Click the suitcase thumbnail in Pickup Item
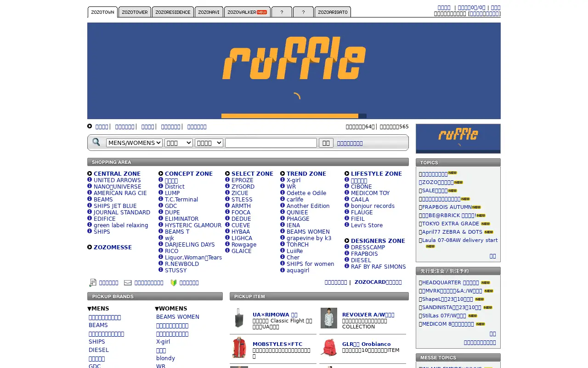The width and height of the screenshot is (588, 368). (239, 318)
